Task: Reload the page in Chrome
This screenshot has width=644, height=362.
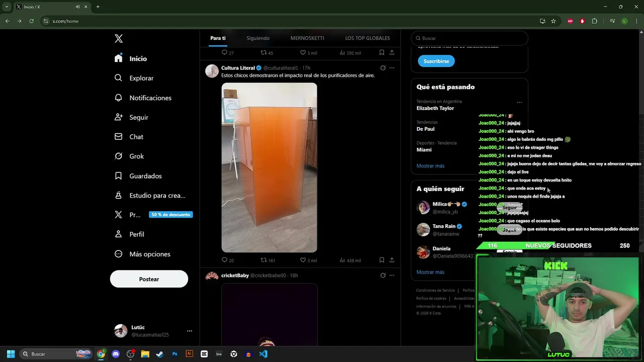Action: pos(31,21)
